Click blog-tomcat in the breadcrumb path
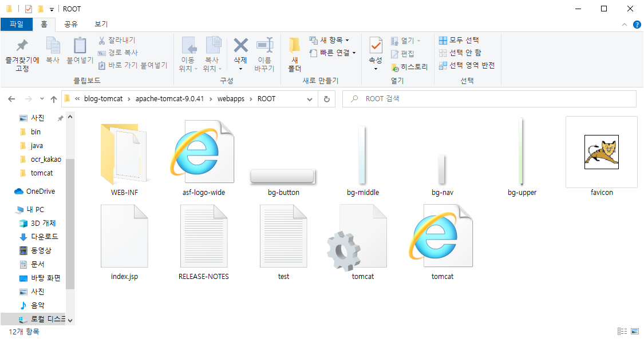 click(x=103, y=99)
